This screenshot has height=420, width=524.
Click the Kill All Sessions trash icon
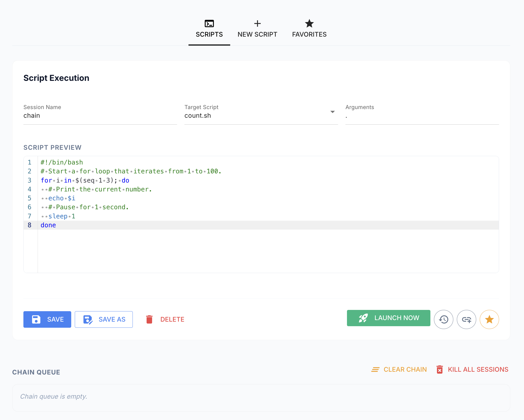point(440,370)
